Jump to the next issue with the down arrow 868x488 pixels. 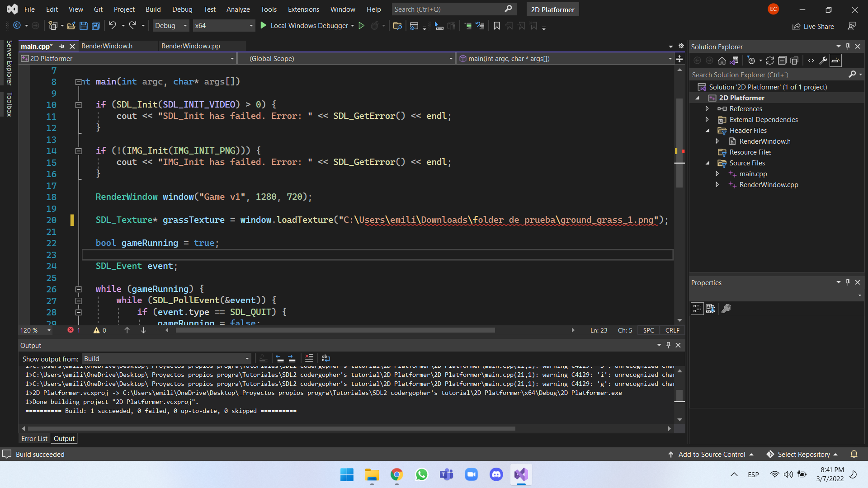143,330
